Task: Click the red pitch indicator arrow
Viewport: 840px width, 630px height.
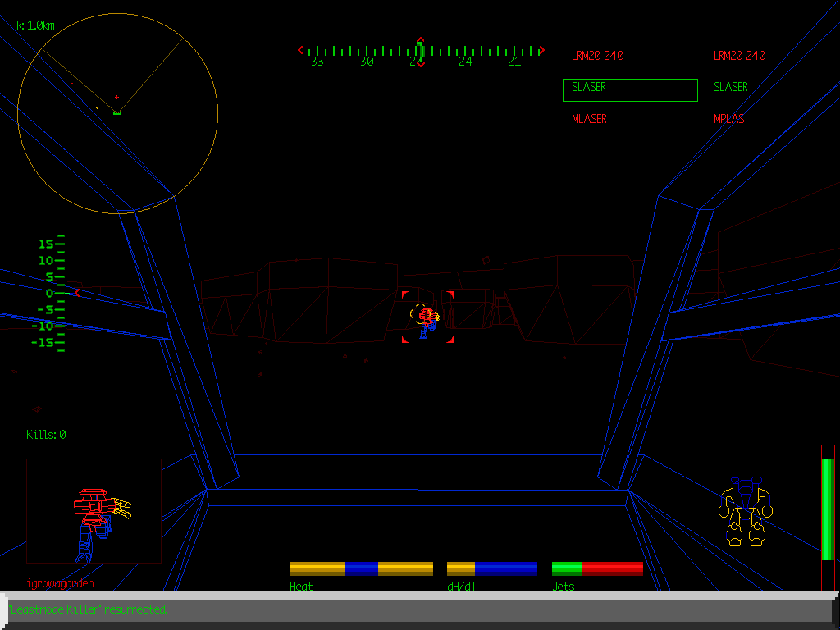Action: (x=77, y=293)
